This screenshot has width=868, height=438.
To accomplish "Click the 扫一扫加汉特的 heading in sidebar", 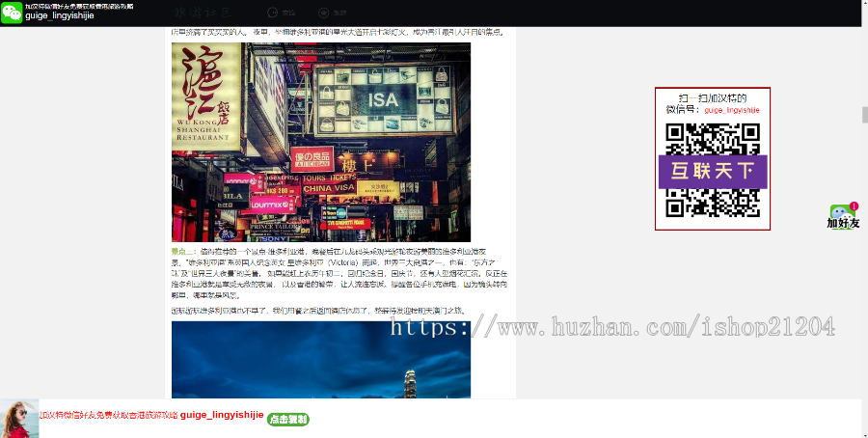I will click(x=713, y=98).
